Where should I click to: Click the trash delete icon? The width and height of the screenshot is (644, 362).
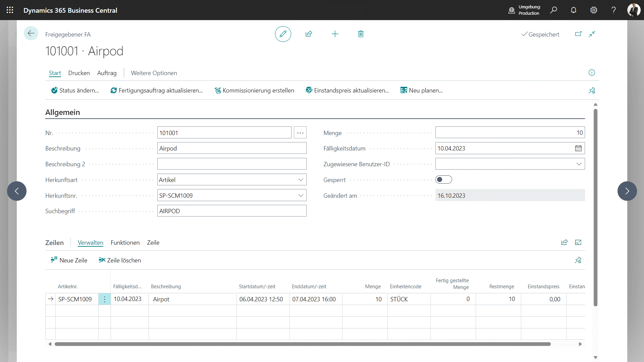point(361,34)
